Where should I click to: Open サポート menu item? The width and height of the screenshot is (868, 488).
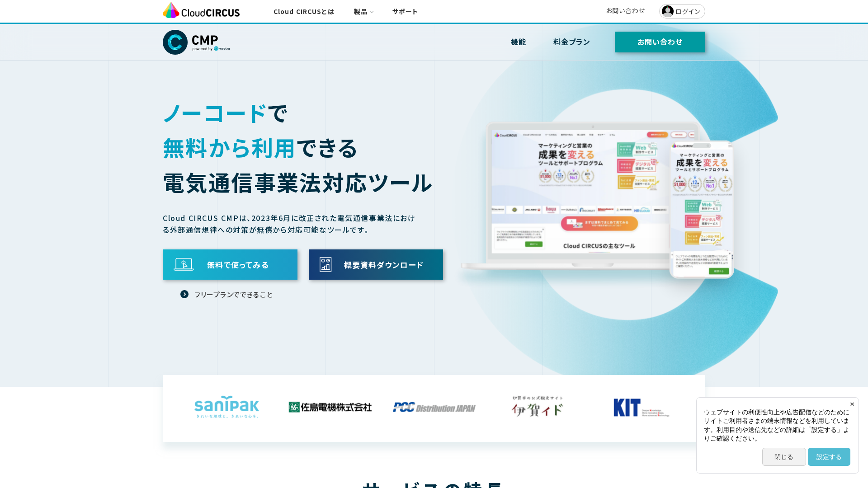click(405, 12)
